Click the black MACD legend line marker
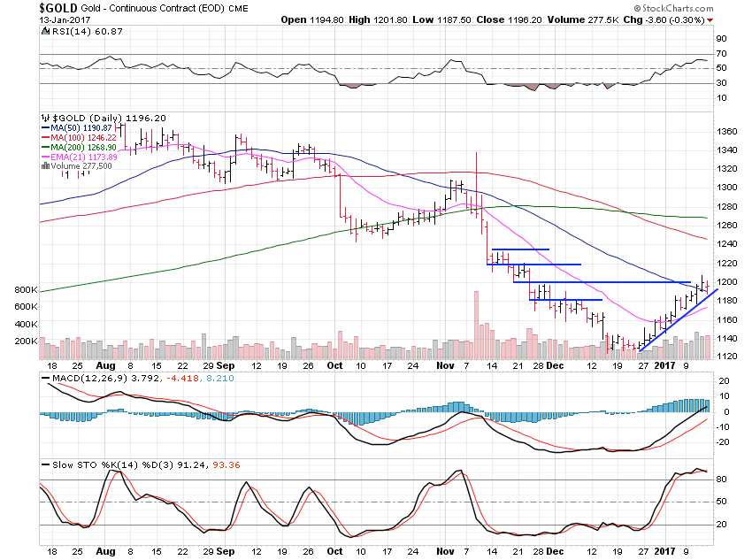Image resolution: width=752 pixels, height=560 pixels. [45, 379]
